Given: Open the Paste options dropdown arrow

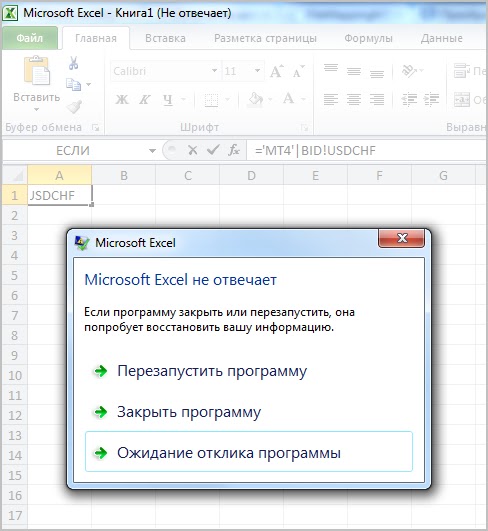Looking at the screenshot, I should [x=37, y=110].
